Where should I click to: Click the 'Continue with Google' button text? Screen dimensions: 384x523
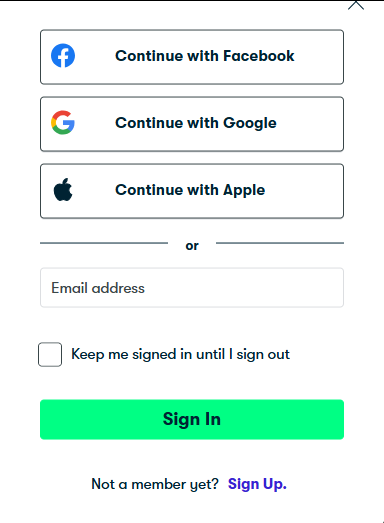(x=196, y=123)
